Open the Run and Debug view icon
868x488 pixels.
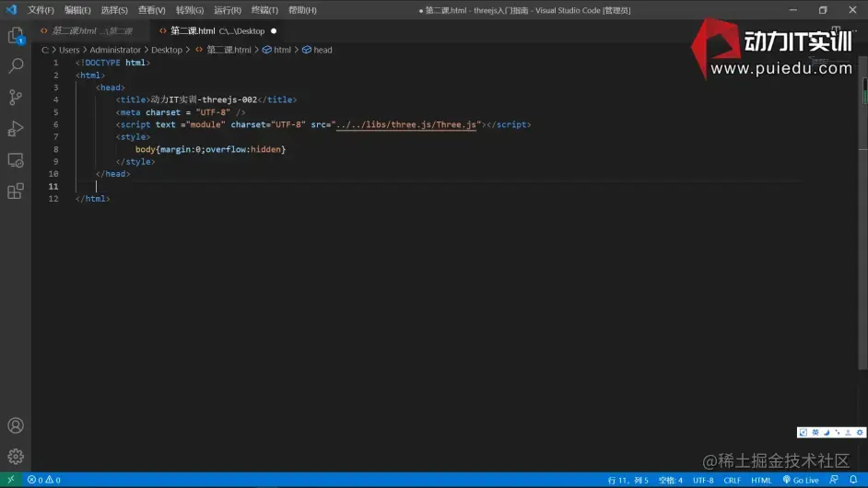(16, 128)
